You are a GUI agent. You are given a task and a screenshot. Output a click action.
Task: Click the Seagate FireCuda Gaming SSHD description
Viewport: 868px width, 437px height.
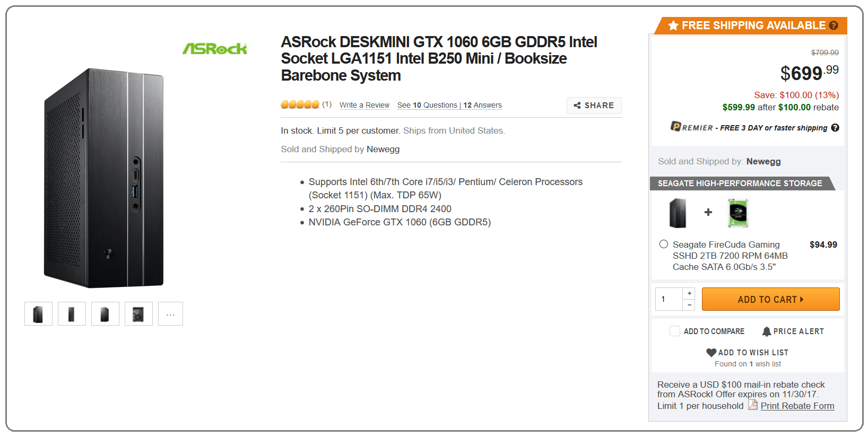coord(730,256)
